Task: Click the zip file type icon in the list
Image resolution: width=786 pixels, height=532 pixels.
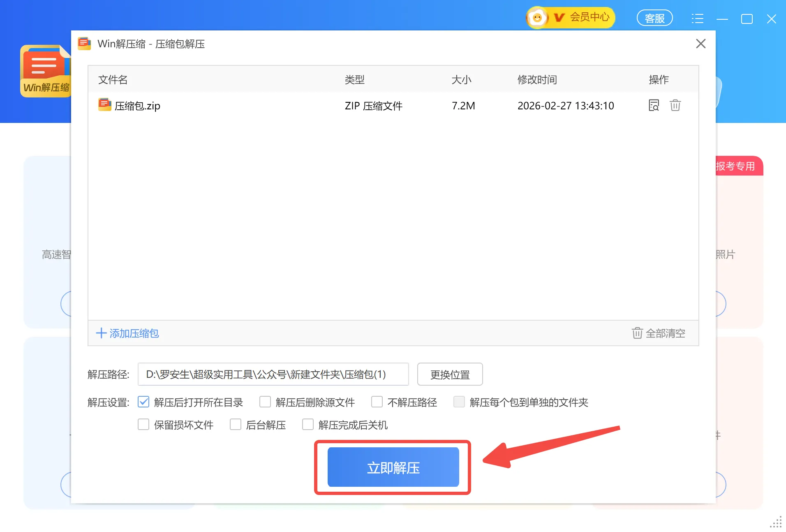Action: coord(104,105)
